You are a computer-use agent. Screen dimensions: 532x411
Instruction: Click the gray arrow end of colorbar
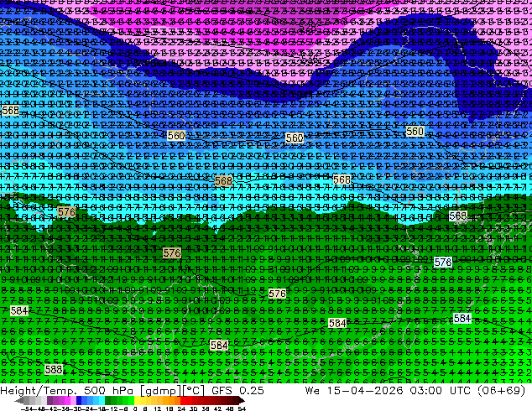[x=18, y=401]
